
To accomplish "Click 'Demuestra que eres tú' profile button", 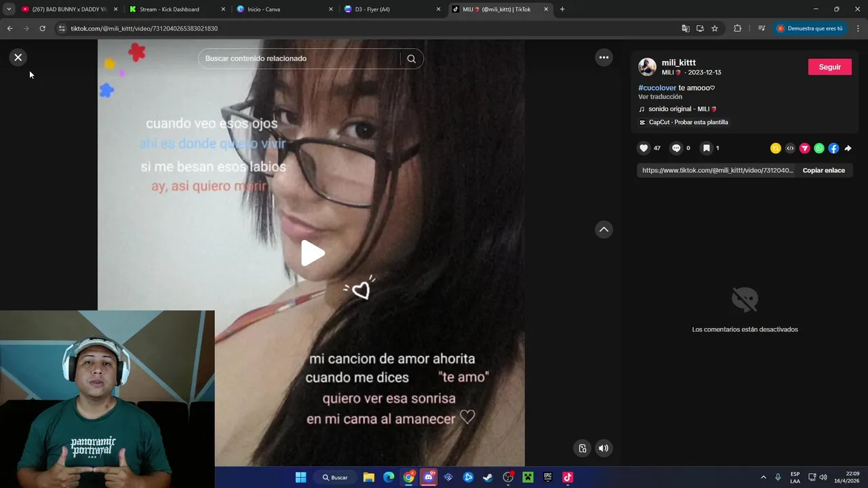I will (x=810, y=28).
